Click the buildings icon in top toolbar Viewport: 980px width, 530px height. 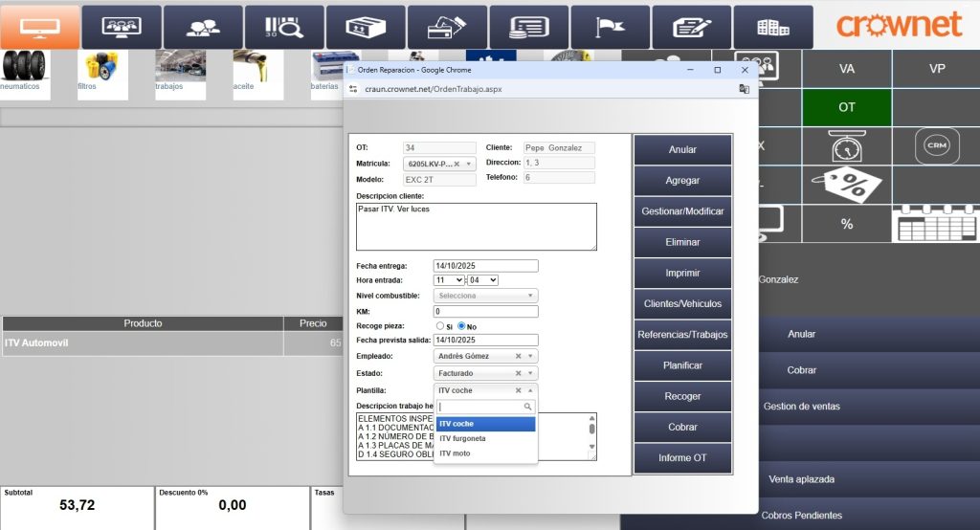coord(772,27)
